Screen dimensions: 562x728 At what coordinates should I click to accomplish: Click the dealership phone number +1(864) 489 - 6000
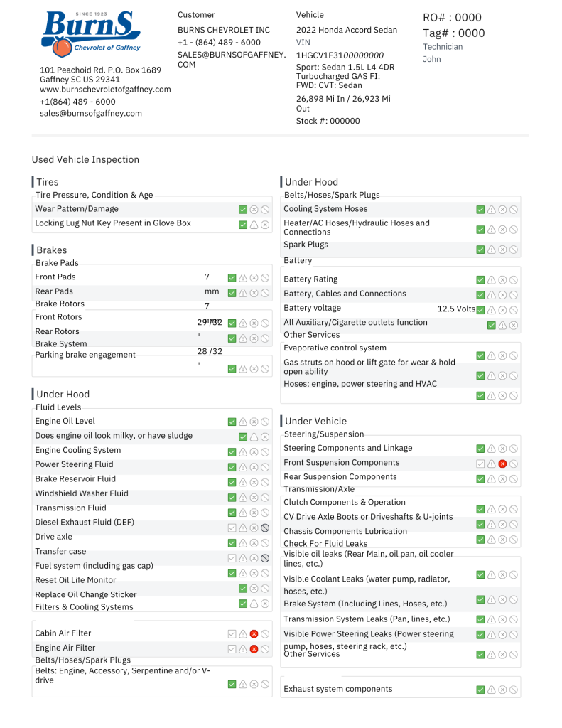(x=77, y=102)
